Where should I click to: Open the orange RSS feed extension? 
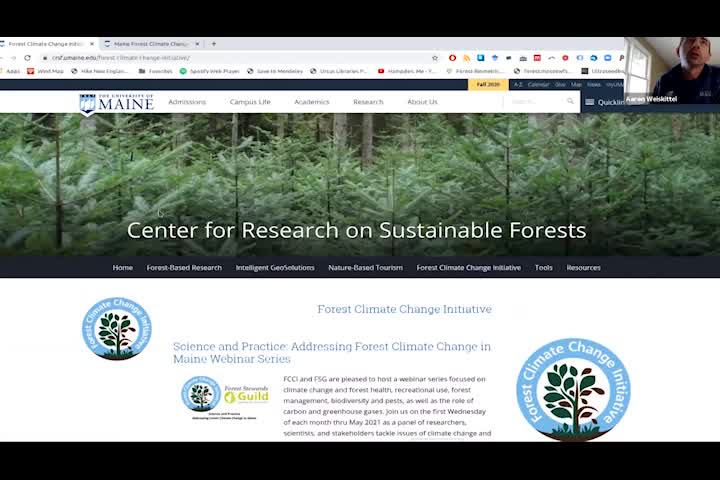click(x=467, y=58)
